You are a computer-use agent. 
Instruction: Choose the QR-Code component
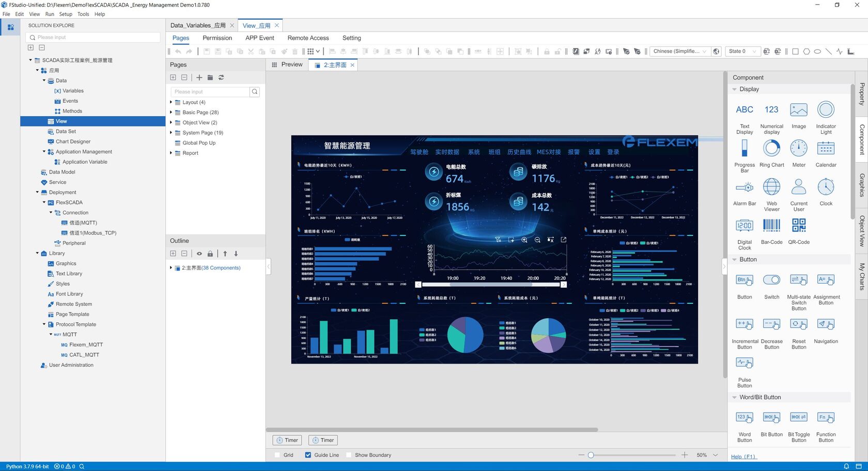[x=799, y=231]
